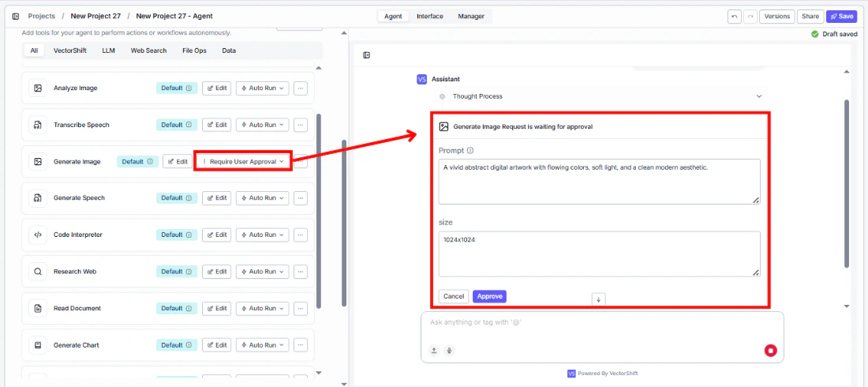Open more options for Transcribe Speech
Screen dimensions: 868x387
click(301, 125)
